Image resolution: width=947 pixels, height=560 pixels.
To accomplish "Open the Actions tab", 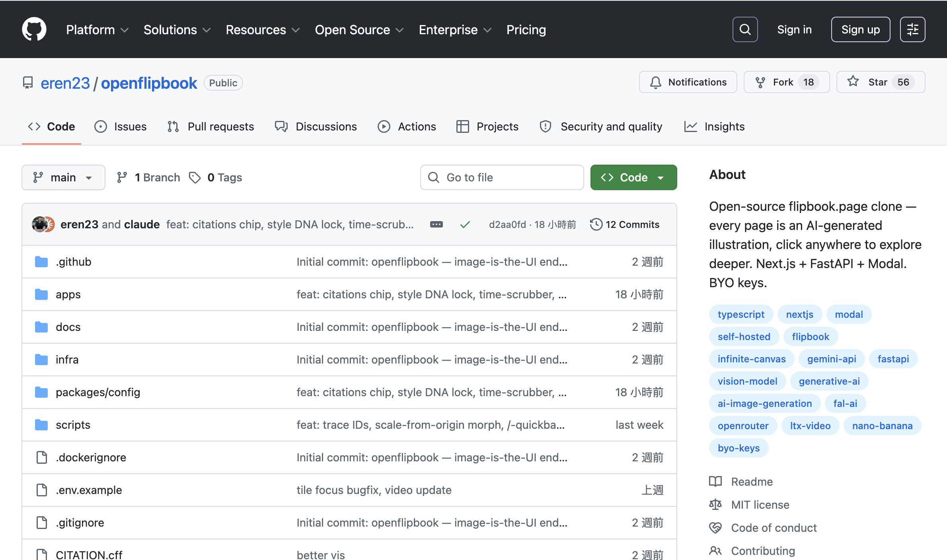I will pos(407,126).
